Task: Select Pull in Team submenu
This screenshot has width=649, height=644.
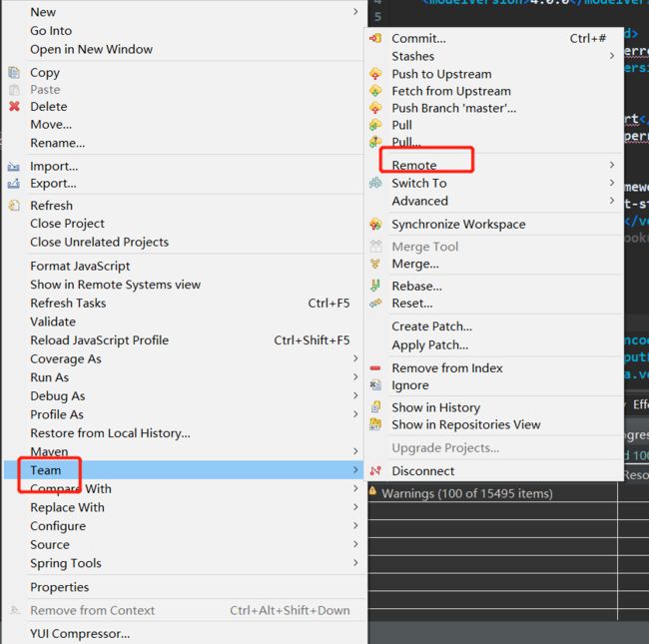Action: pos(401,125)
